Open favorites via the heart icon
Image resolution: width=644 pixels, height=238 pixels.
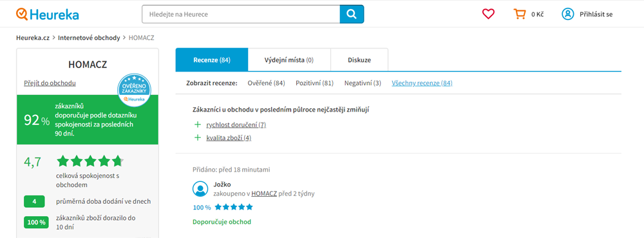tap(488, 14)
